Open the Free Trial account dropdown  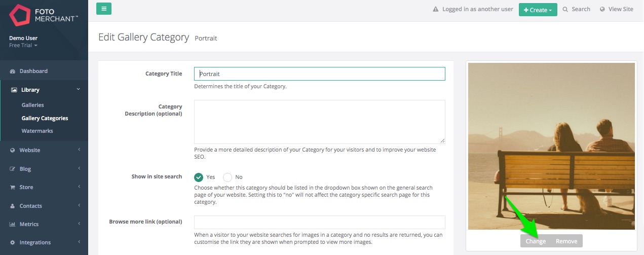point(23,46)
